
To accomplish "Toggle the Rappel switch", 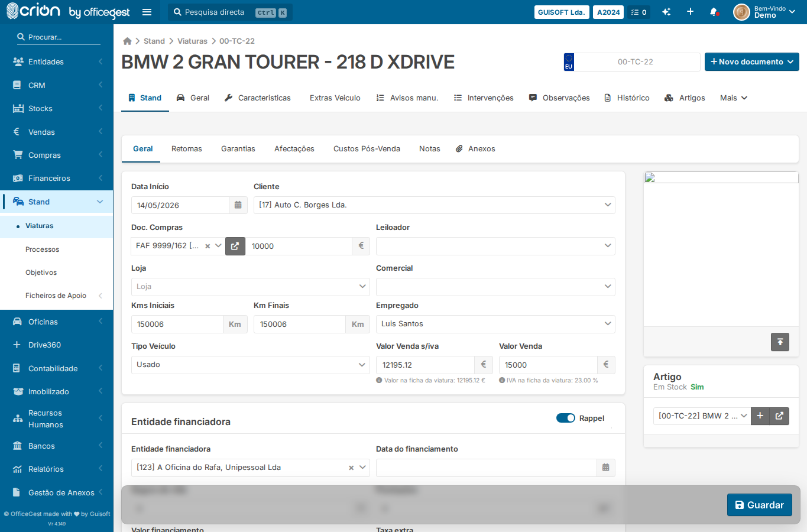I will [566, 418].
